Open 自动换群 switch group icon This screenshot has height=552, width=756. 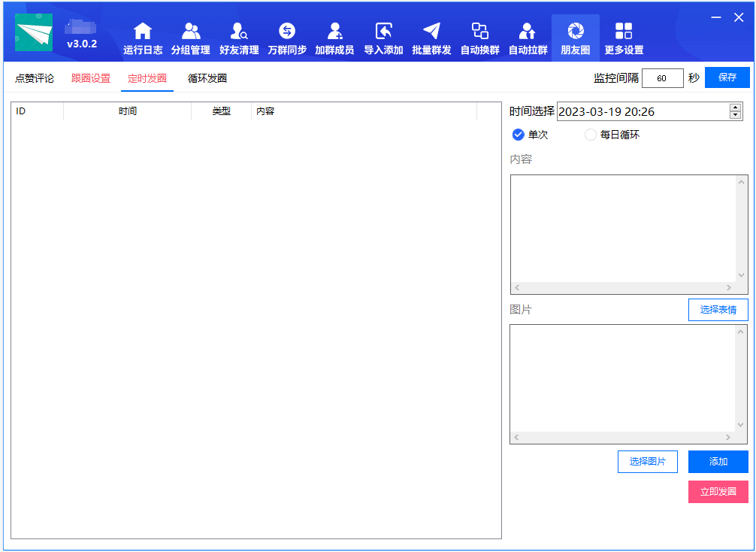pyautogui.click(x=479, y=31)
